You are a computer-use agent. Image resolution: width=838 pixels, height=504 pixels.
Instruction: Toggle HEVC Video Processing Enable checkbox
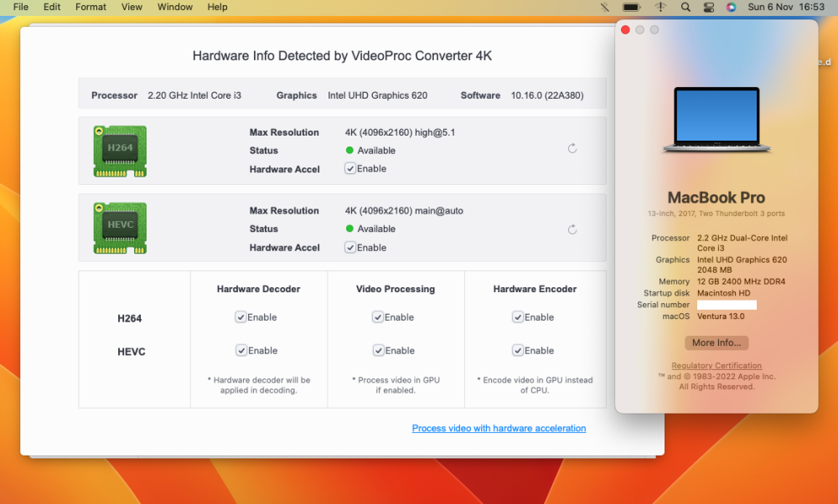tap(379, 351)
